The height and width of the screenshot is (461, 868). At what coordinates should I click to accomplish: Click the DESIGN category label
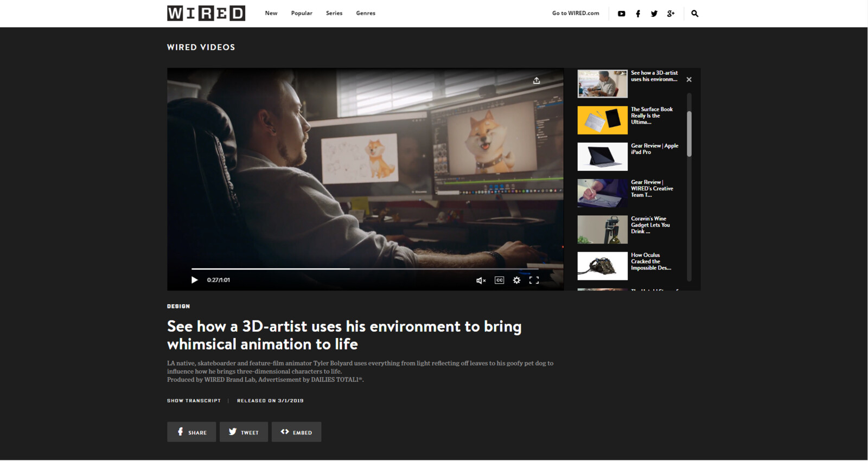tap(178, 306)
